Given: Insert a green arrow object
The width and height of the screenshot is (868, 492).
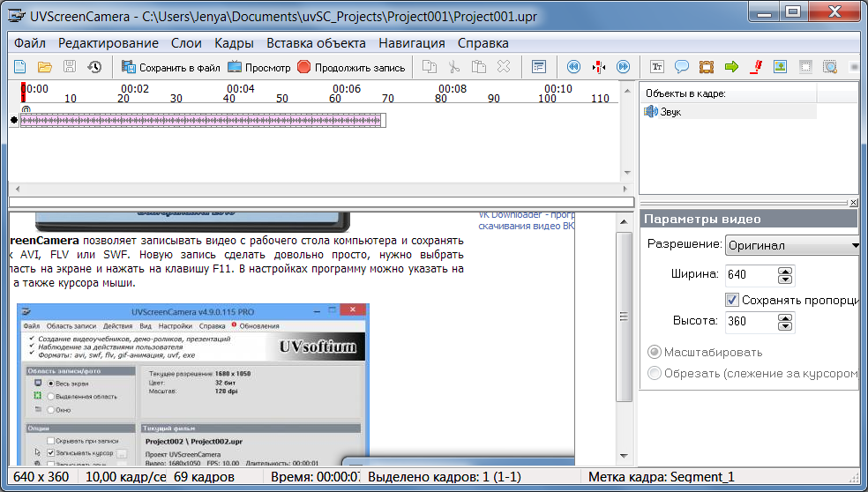Looking at the screenshot, I should pyautogui.click(x=731, y=67).
